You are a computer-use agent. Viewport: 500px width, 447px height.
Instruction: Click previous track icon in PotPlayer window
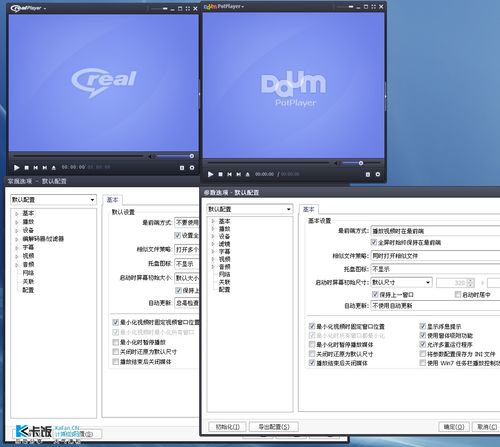229,174
